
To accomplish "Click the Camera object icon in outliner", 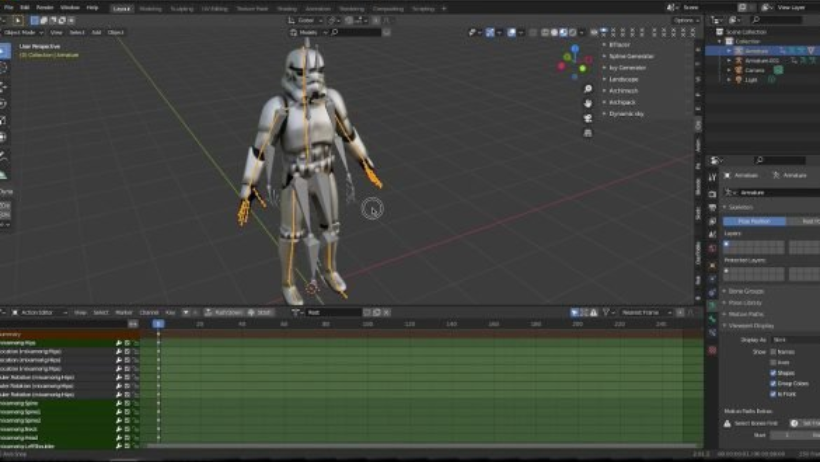I will coord(738,70).
